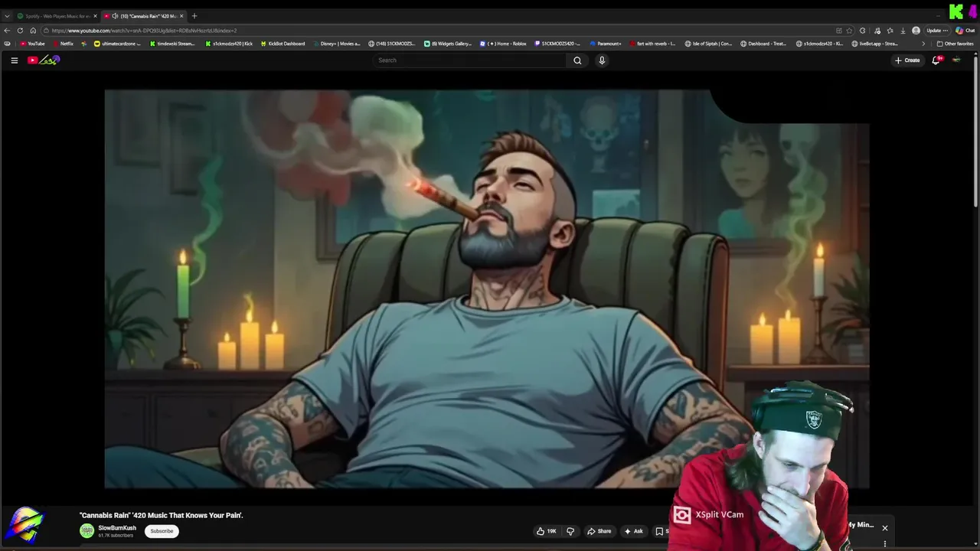Open the apps grid icon in address bar
Screen dimensions: 980x551
coord(838,31)
